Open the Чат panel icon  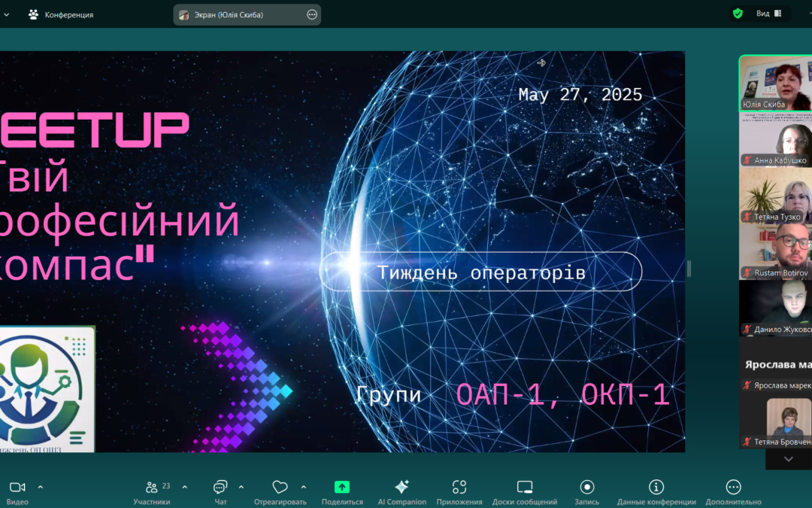219,485
